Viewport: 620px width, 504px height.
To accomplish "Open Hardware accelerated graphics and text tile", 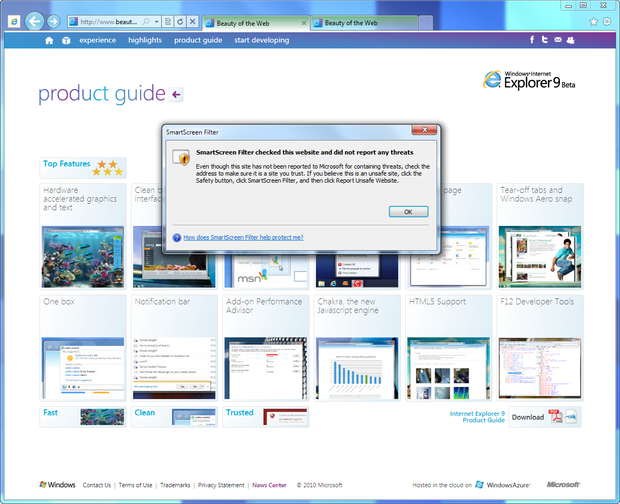I will pos(83,236).
